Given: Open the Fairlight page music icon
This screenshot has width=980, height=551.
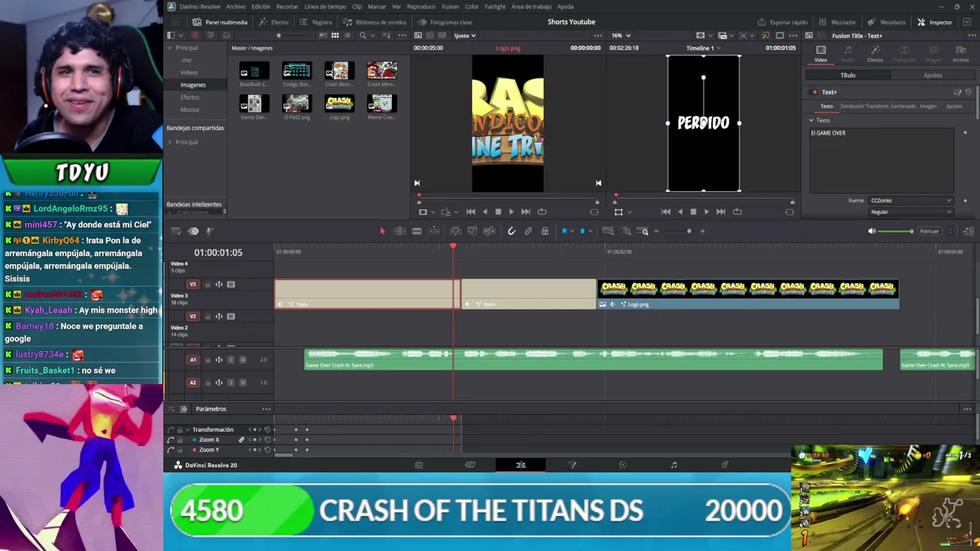Looking at the screenshot, I should point(674,465).
